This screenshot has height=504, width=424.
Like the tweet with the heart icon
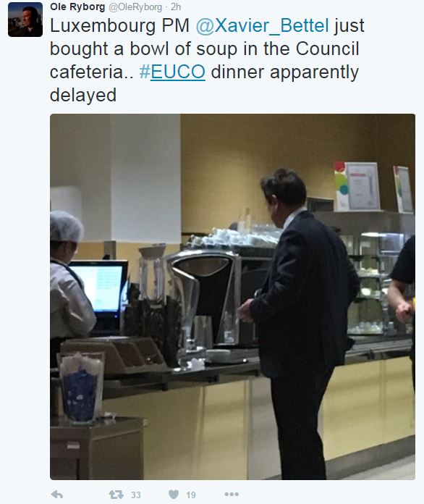coord(174,495)
